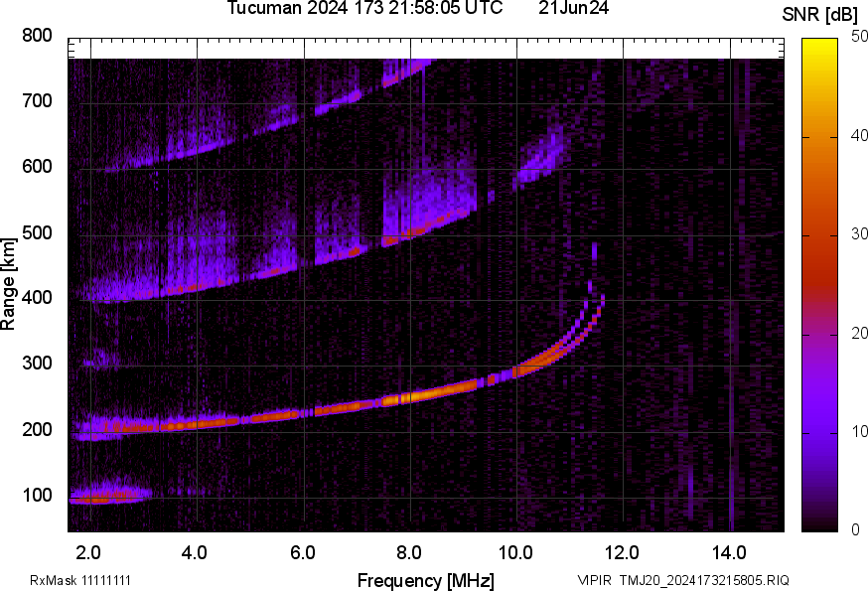This screenshot has width=868, height=591.
Task: Click the 700 range axis label
Action: click(37, 100)
